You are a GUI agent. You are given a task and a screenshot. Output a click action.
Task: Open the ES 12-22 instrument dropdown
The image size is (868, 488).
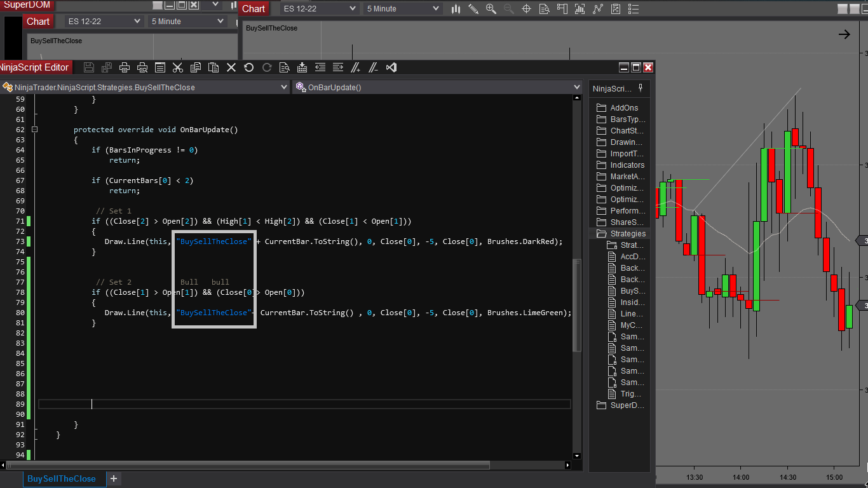click(320, 9)
